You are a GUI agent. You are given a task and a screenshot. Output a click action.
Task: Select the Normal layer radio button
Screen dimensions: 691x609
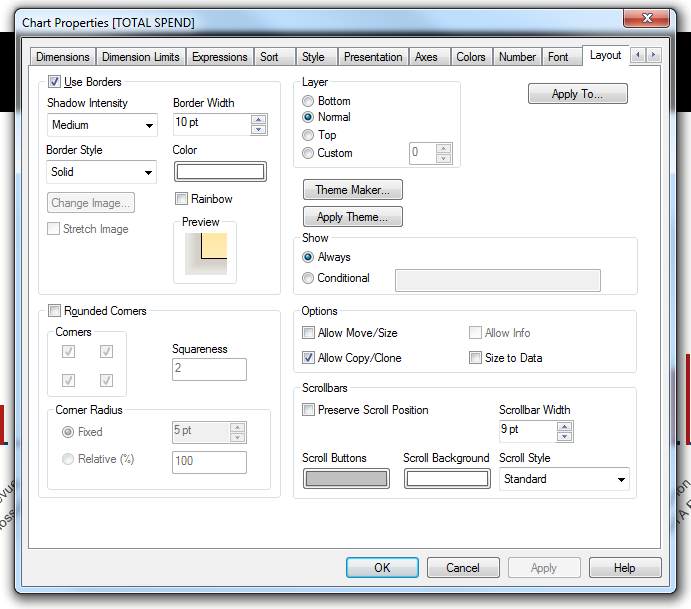click(x=308, y=117)
